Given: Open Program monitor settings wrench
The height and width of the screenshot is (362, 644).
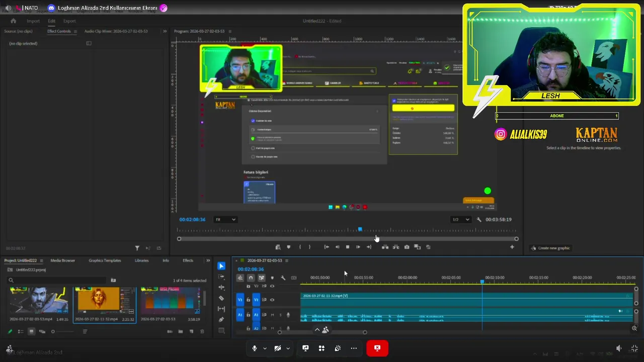Looking at the screenshot, I should (x=479, y=220).
